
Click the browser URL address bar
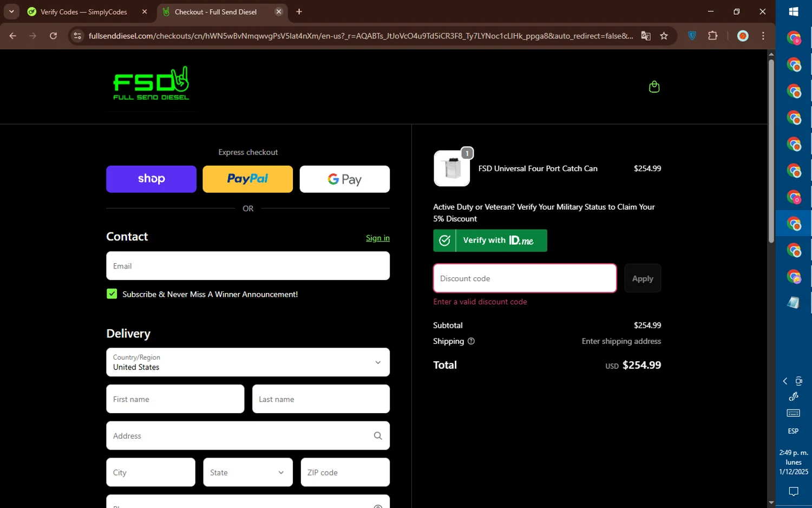click(361, 36)
